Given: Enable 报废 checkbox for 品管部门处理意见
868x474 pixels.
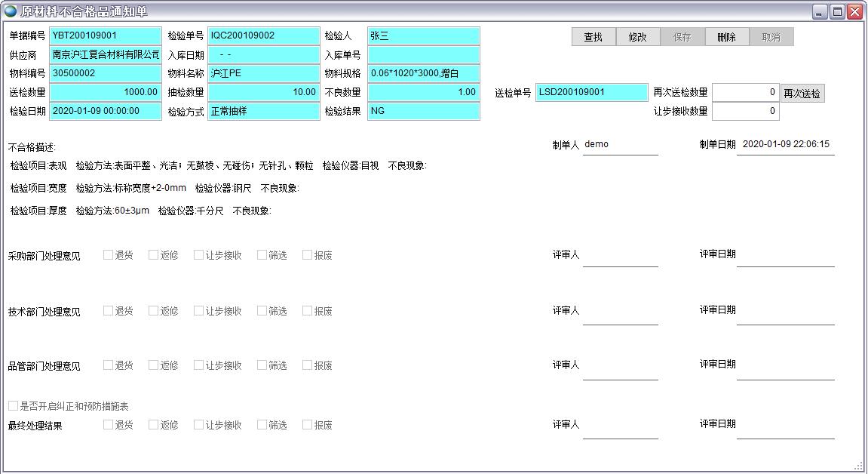Looking at the screenshot, I should point(308,365).
